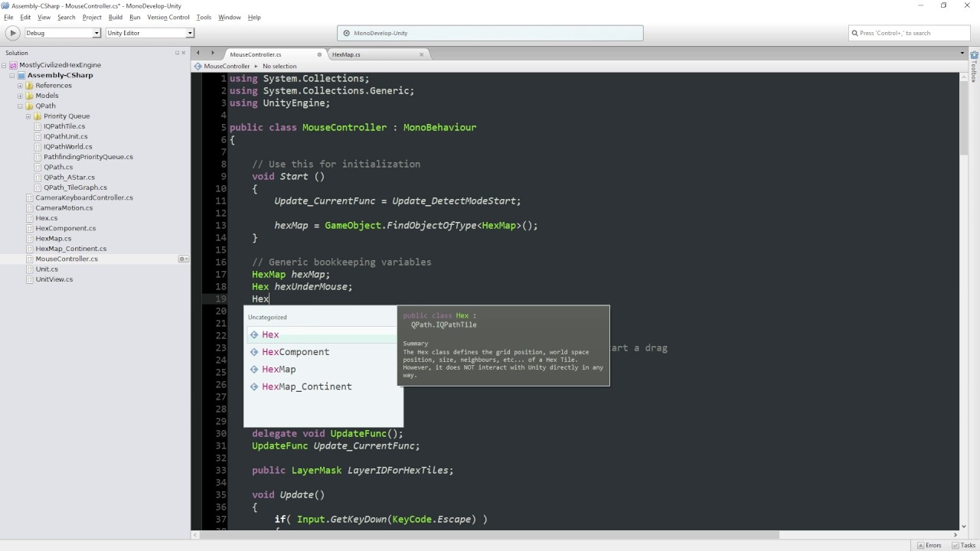Expand the Models folder

click(x=21, y=96)
